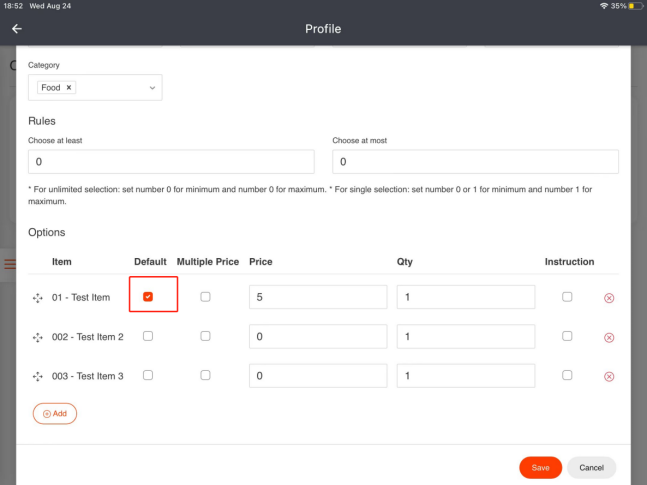This screenshot has height=485, width=647.
Task: Click Qty field of 002 - Test Item 2
Action: [464, 337]
